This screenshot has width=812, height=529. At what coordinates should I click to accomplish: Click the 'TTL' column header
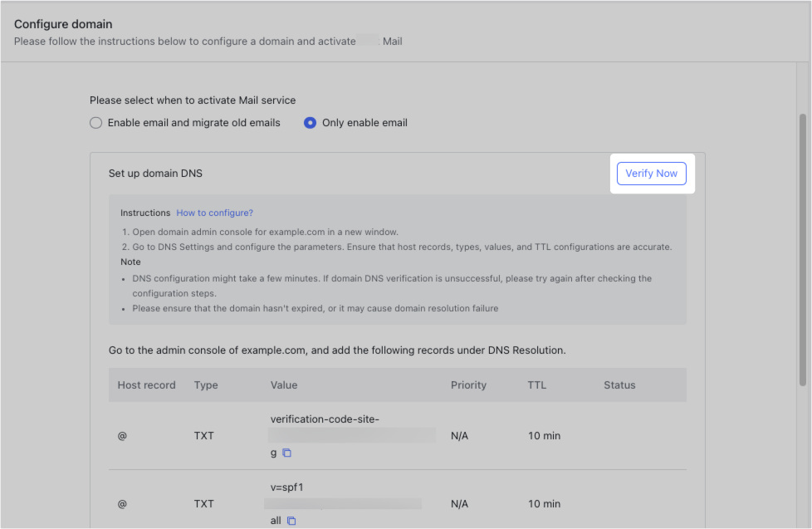(x=535, y=385)
